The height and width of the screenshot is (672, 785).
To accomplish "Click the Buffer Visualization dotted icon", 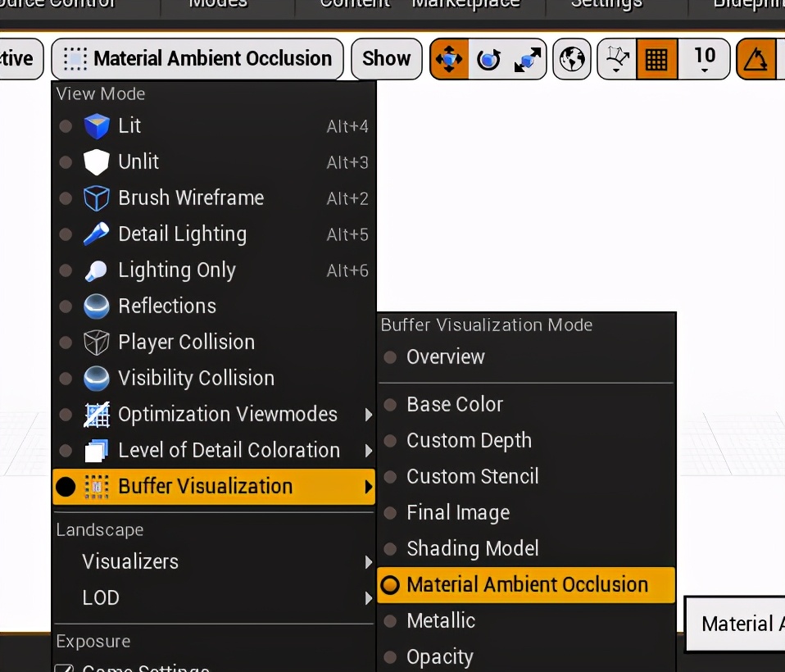I will [97, 486].
